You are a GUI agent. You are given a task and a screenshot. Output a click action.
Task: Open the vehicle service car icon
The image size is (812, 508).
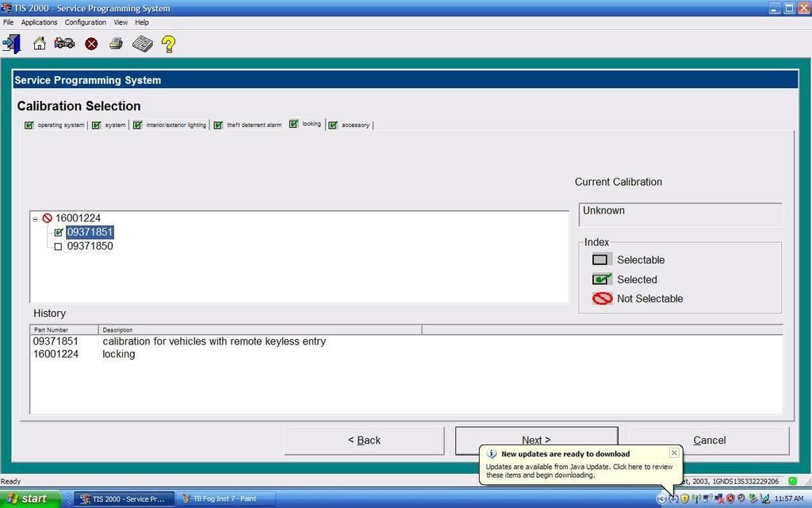[x=65, y=43]
